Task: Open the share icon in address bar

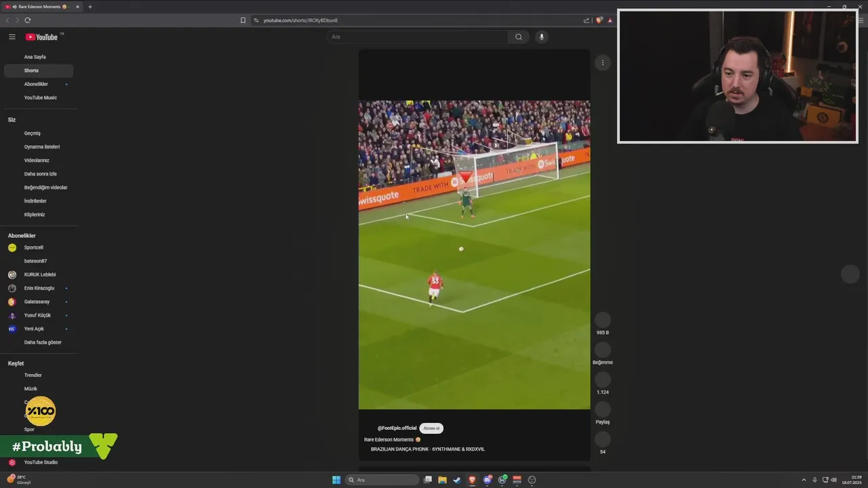Action: point(587,20)
